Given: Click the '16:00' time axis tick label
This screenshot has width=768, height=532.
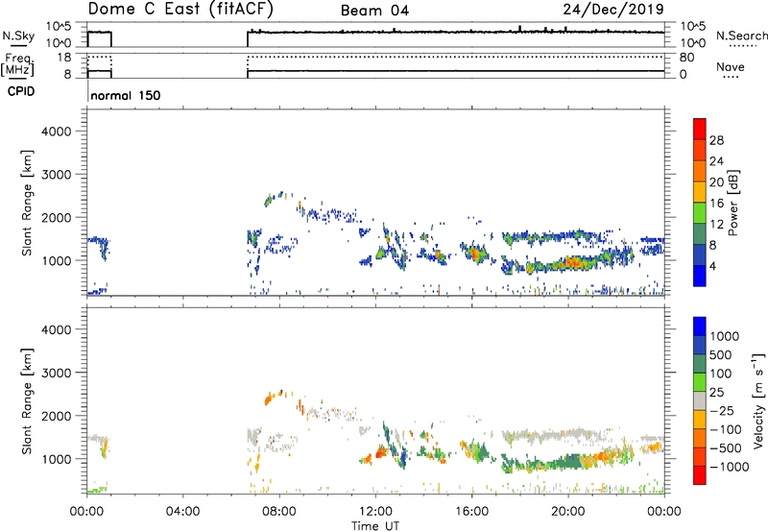Looking at the screenshot, I should point(471,512).
